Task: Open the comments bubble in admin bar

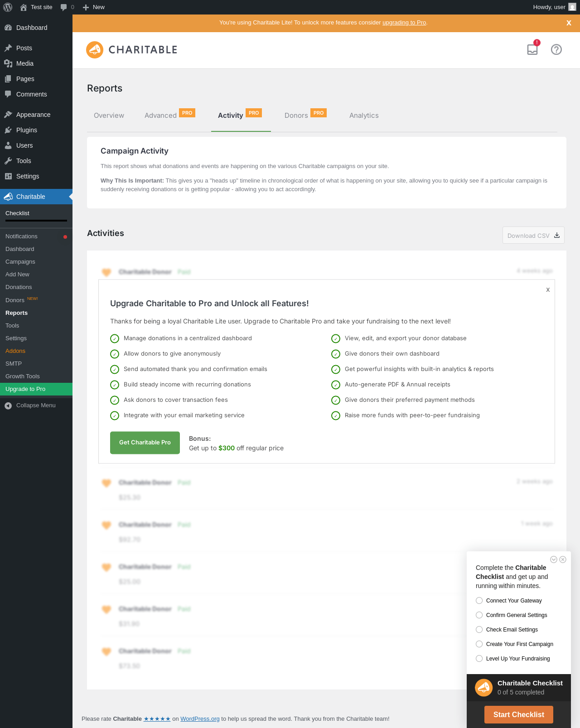Action: click(63, 7)
